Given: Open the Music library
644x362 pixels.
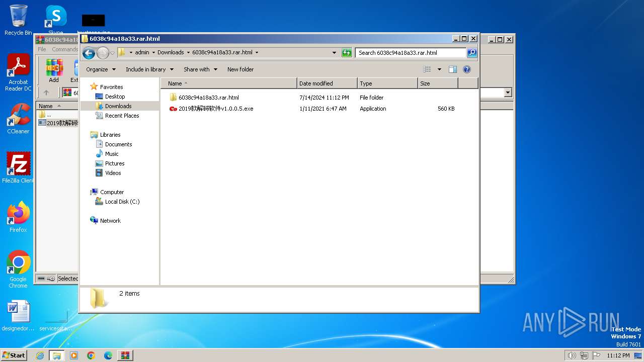Looking at the screenshot, I should point(112,154).
